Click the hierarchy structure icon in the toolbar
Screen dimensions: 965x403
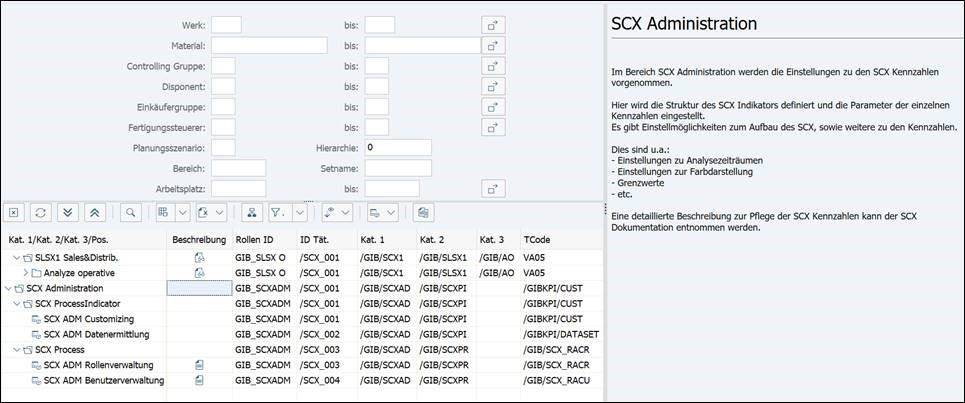click(250, 212)
